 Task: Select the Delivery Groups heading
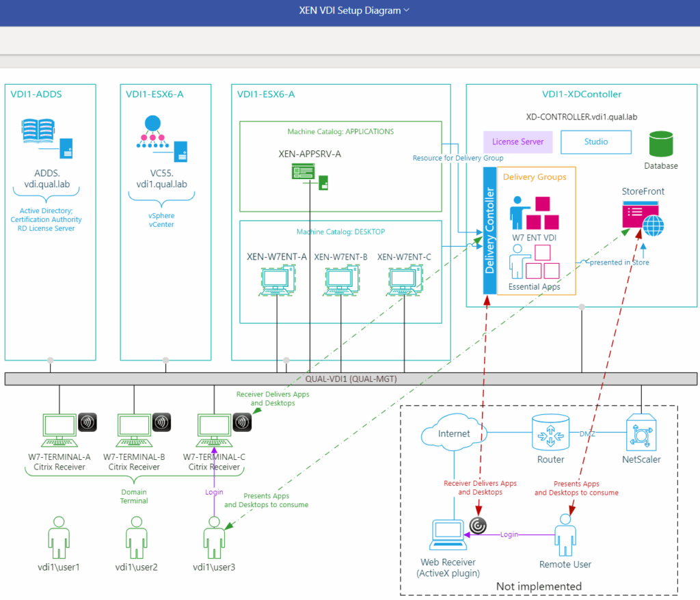(x=535, y=177)
